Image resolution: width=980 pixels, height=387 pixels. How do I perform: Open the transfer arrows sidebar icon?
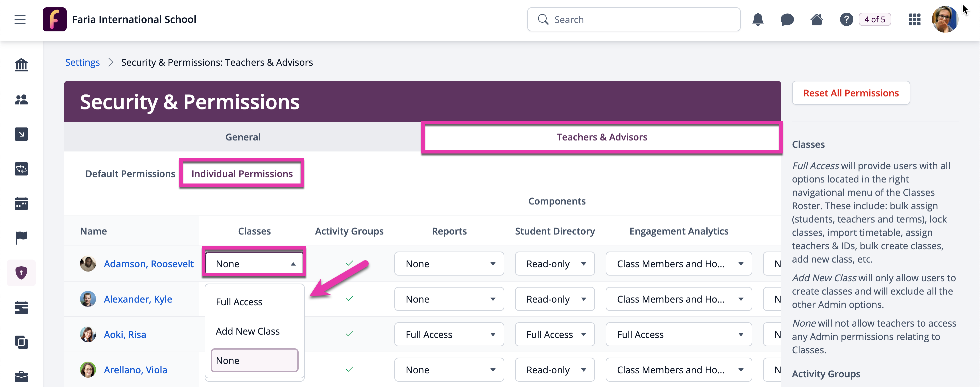pos(21,169)
